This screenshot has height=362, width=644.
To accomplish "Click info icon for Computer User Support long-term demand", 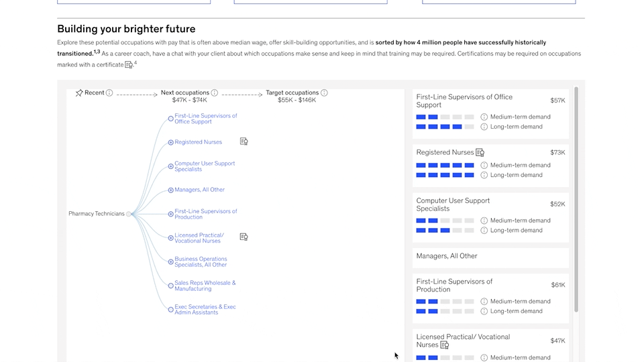I will tap(484, 231).
